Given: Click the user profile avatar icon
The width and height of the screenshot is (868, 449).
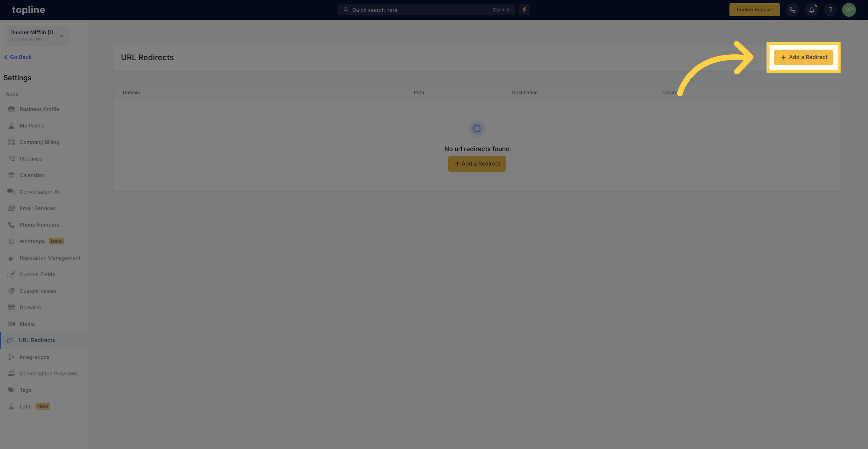Looking at the screenshot, I should (849, 10).
